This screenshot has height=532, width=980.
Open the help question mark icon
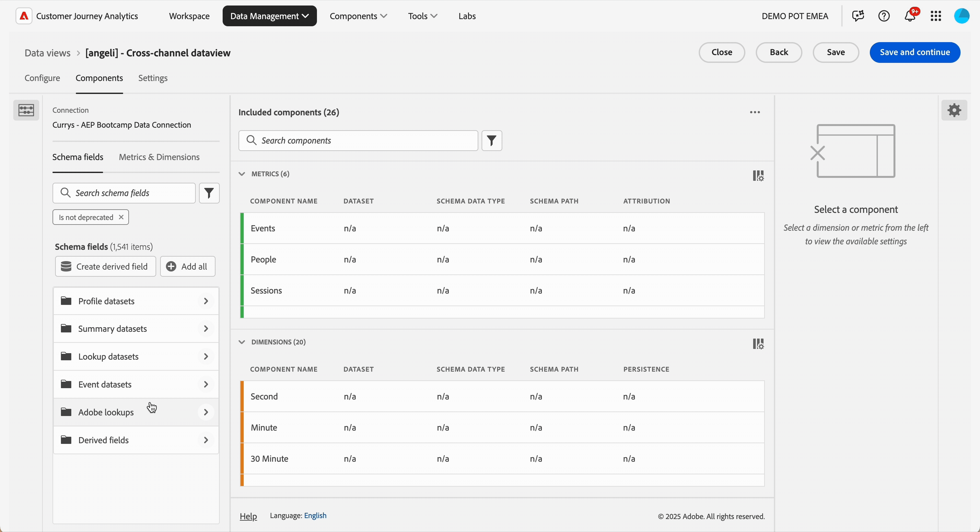(x=884, y=16)
